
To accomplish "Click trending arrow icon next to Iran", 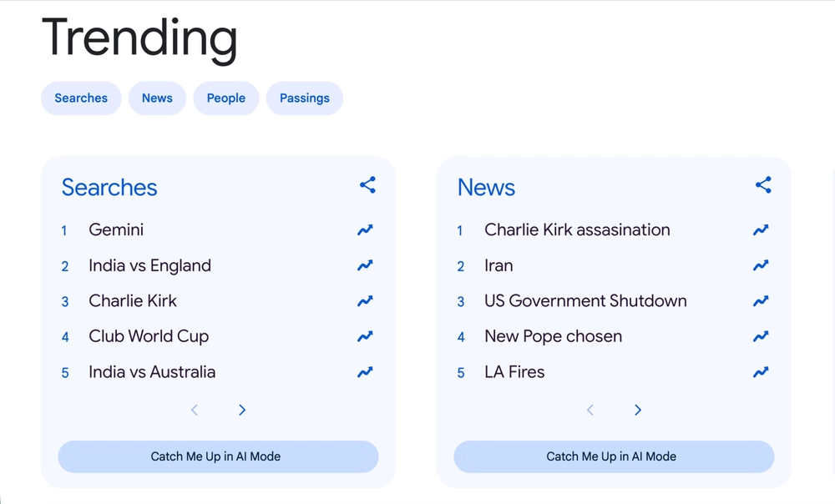I will (x=761, y=265).
